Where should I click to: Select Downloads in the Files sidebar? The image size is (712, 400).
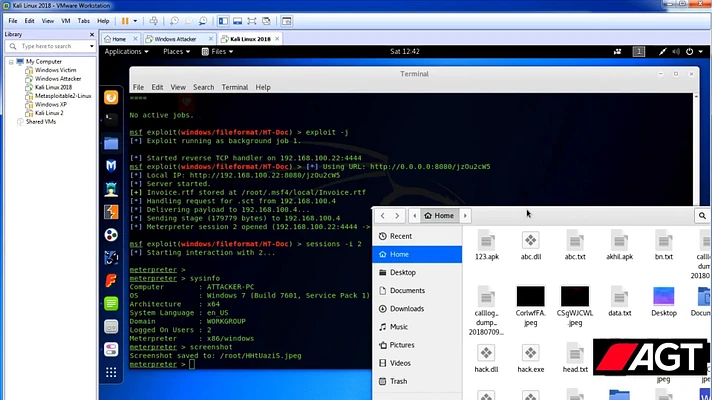(417, 309)
